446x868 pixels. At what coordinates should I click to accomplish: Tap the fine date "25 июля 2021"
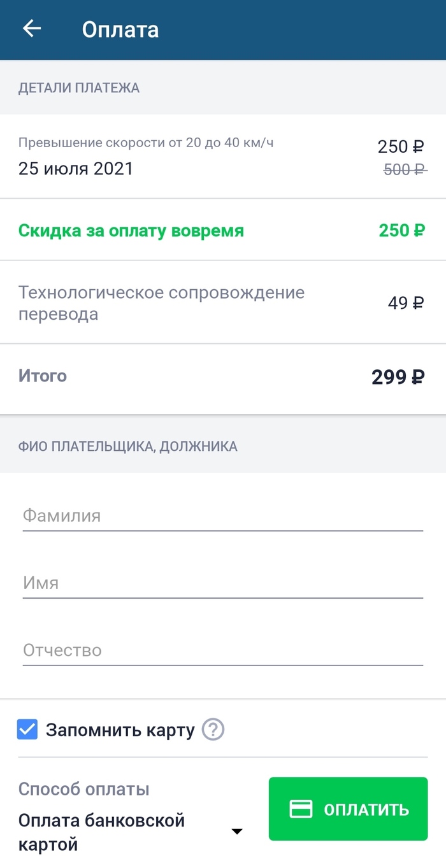[x=76, y=169]
